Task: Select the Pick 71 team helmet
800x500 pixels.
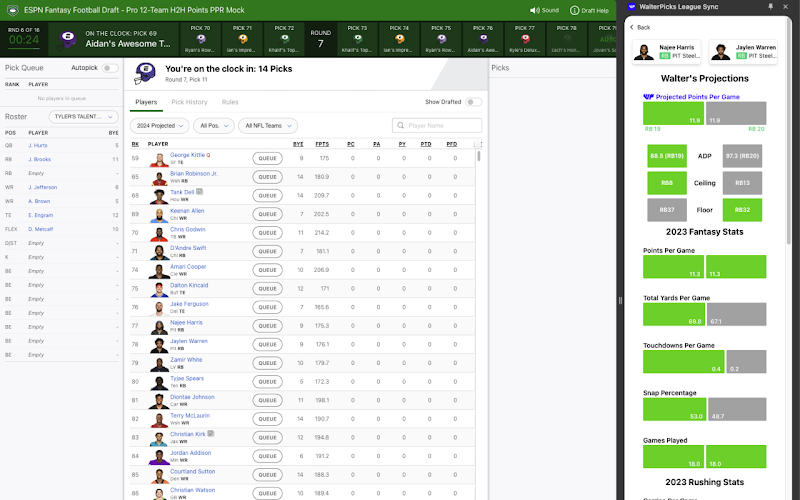Action: click(242, 39)
